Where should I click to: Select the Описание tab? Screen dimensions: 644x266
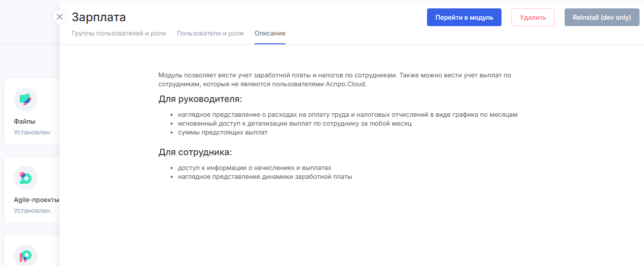coord(270,33)
